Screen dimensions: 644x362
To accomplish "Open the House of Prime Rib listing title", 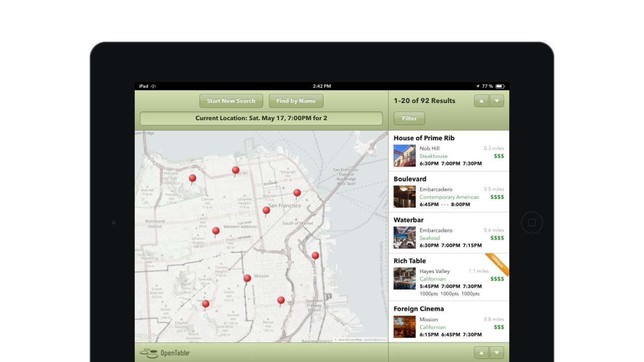I will [x=424, y=138].
